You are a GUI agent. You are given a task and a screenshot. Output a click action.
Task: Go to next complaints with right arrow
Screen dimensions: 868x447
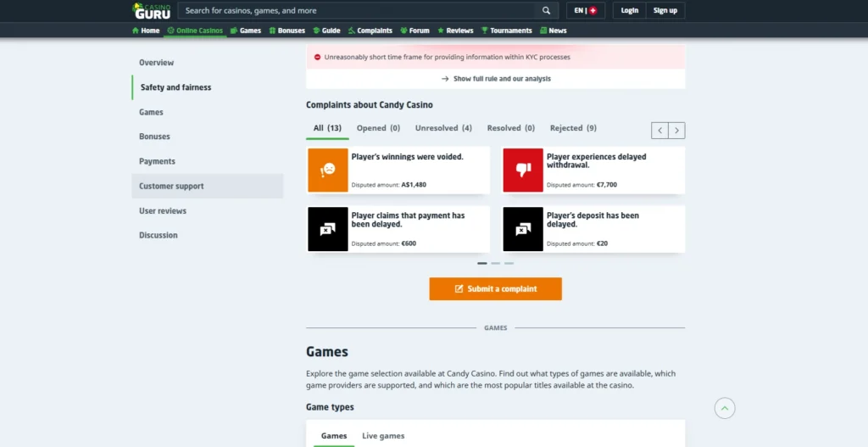(x=677, y=131)
